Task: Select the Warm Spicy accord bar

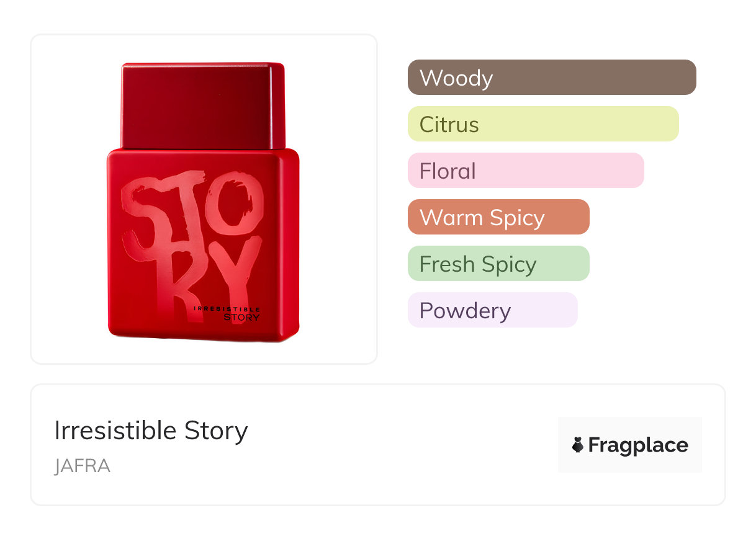Action: point(498,217)
